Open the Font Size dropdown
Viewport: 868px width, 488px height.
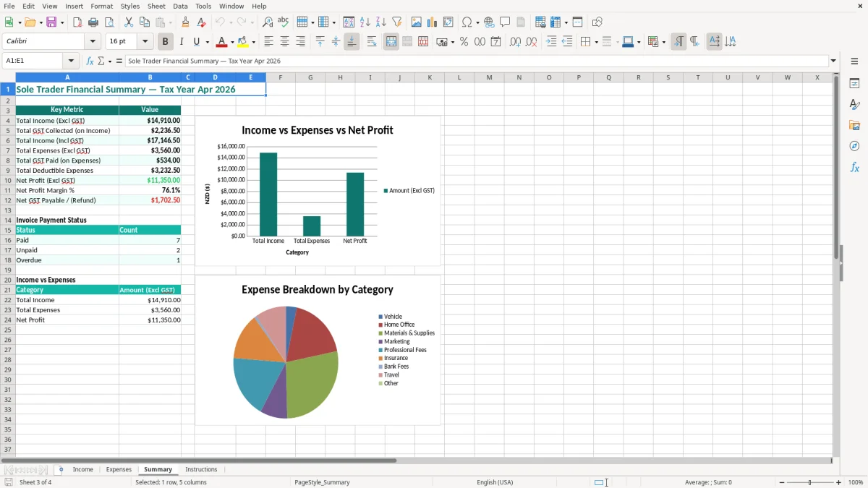pyautogui.click(x=145, y=41)
